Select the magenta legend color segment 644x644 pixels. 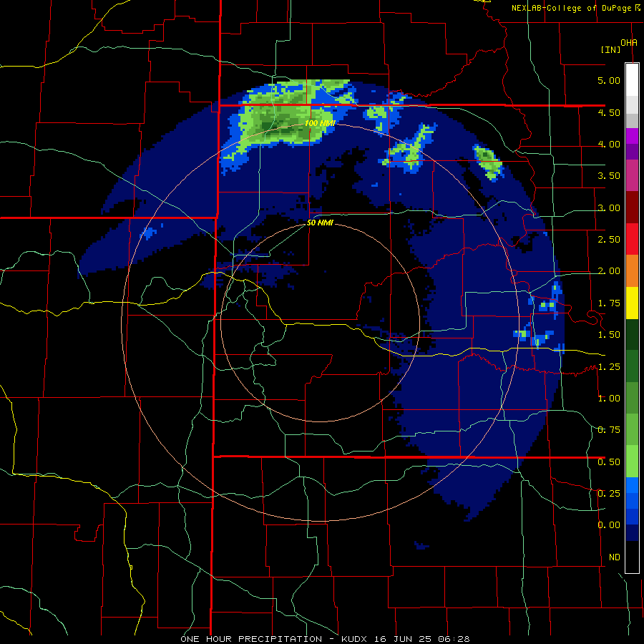pos(632,136)
